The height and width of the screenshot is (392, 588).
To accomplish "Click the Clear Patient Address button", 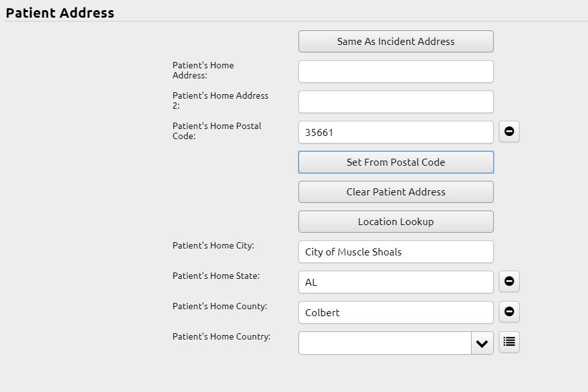I will [396, 192].
